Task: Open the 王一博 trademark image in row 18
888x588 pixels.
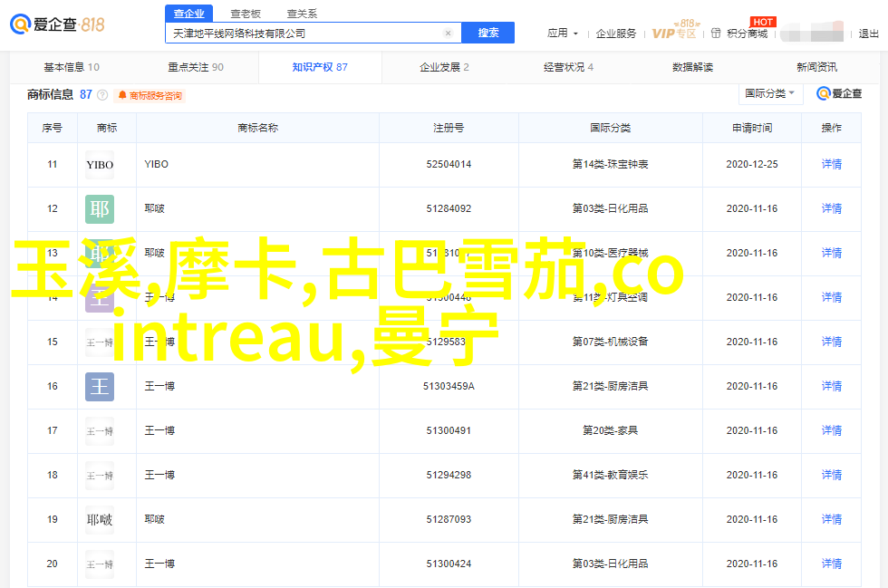Action: [100, 476]
